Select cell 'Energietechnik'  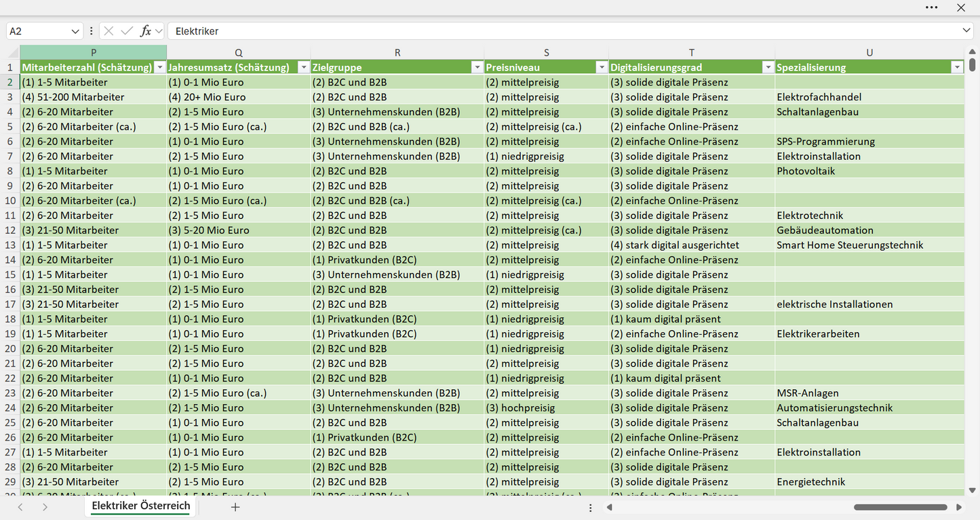pos(869,482)
